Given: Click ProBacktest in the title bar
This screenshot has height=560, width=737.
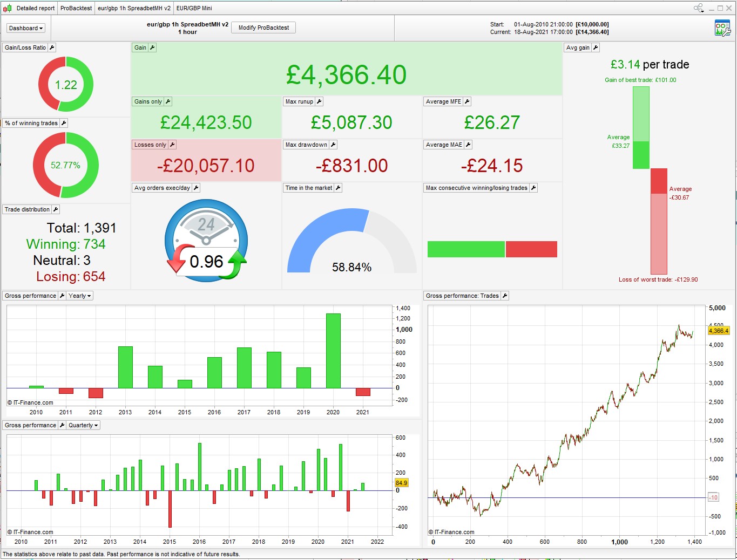Looking at the screenshot, I should (76, 8).
